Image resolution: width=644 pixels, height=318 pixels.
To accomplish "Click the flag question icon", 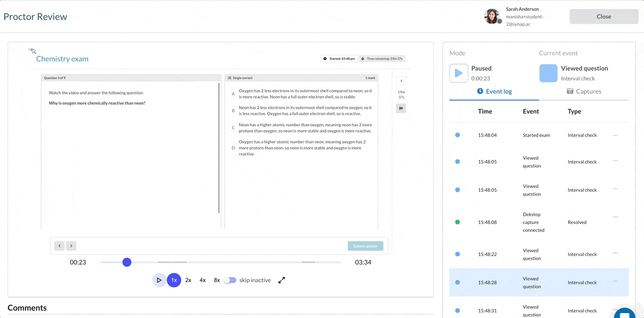I will point(401,108).
